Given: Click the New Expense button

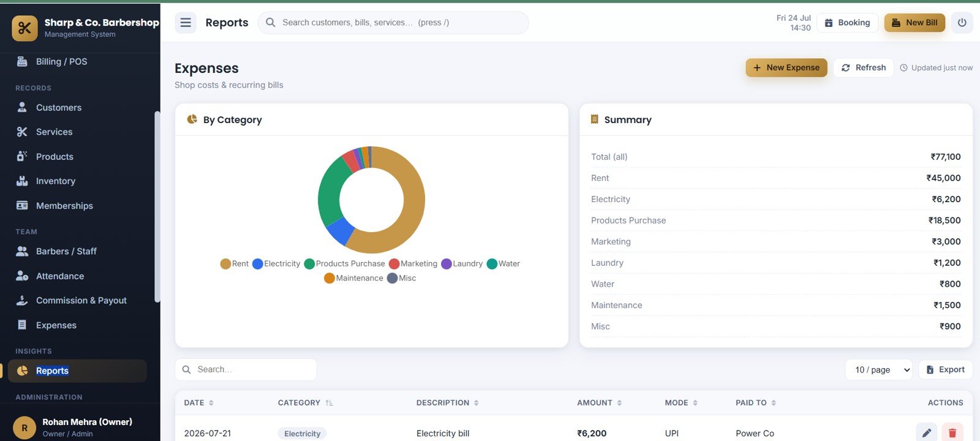Looking at the screenshot, I should [786, 67].
